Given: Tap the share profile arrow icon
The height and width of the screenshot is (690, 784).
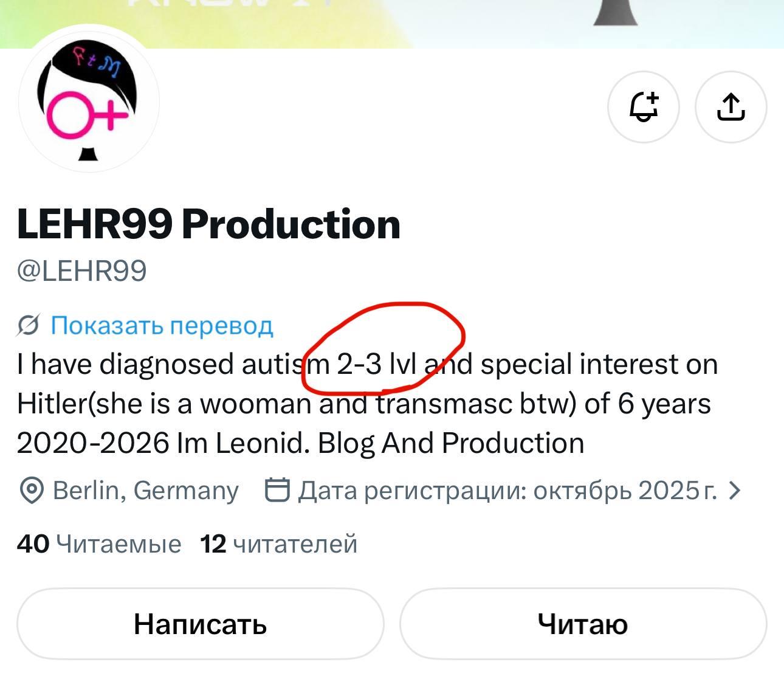Looking at the screenshot, I should pyautogui.click(x=731, y=108).
